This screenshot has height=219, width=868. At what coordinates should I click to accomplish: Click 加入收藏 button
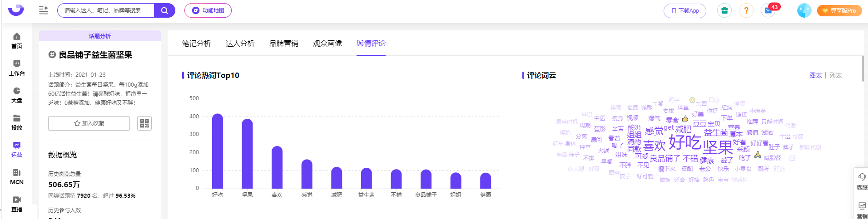[89, 123]
